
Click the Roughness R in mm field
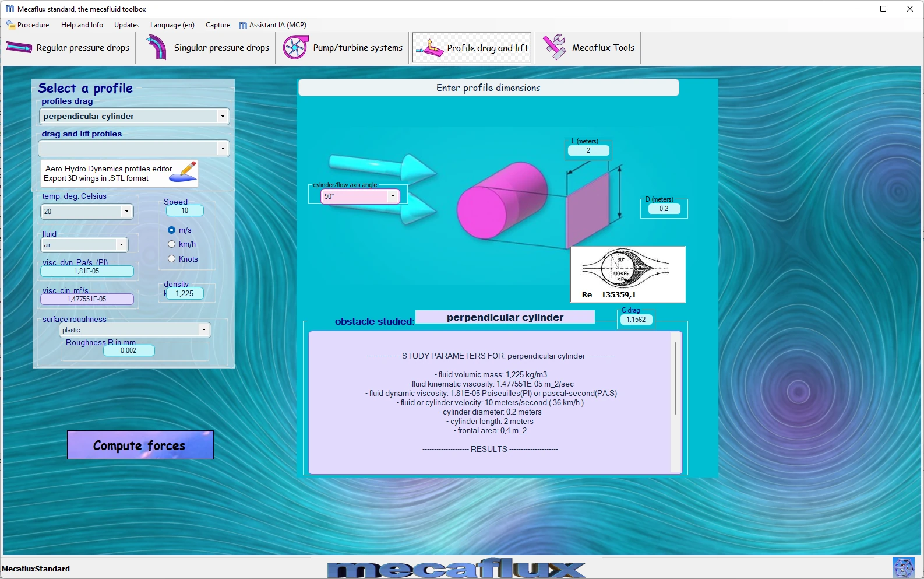[129, 350]
